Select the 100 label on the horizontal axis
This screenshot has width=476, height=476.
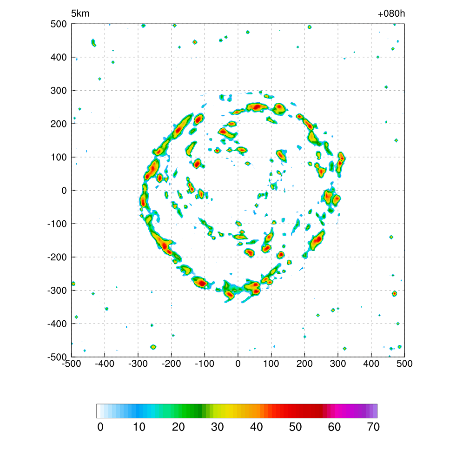(x=271, y=364)
